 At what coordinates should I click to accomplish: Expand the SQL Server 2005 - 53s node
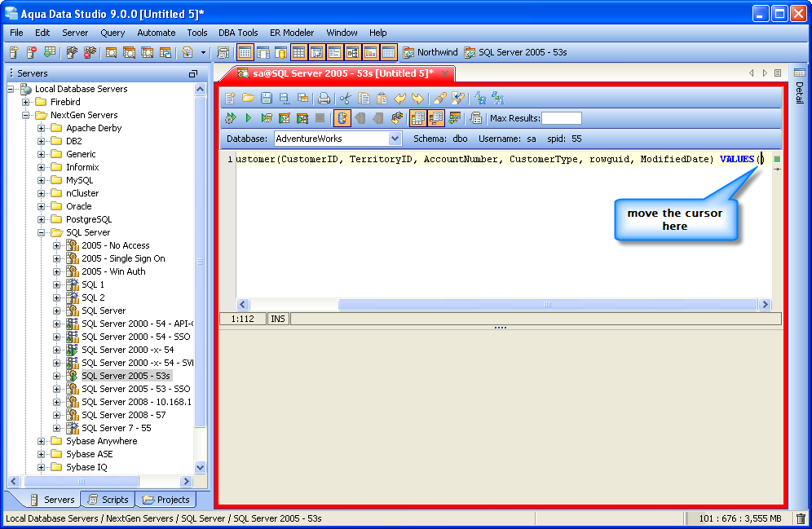coord(56,376)
